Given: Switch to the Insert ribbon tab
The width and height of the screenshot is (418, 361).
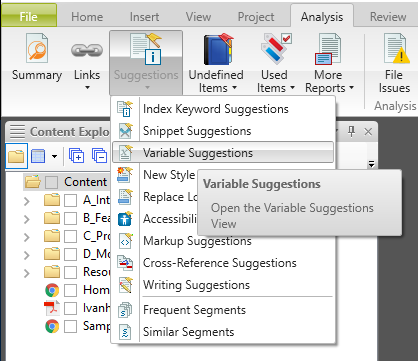Looking at the screenshot, I should click(144, 17).
